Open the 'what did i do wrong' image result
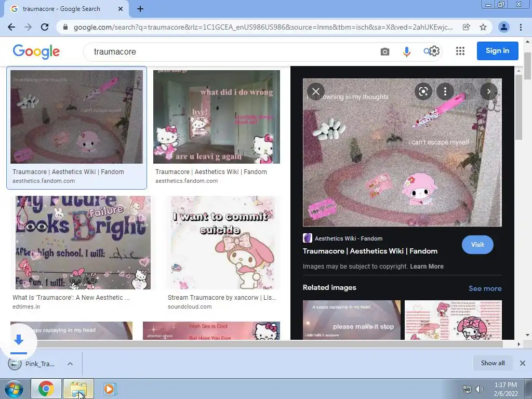The image size is (532, 399). [x=217, y=117]
